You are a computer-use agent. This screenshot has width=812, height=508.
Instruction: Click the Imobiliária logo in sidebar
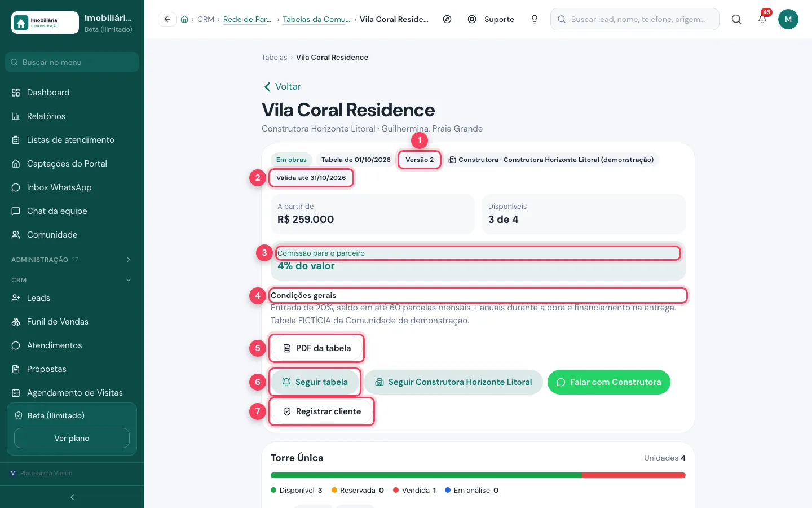[45, 23]
